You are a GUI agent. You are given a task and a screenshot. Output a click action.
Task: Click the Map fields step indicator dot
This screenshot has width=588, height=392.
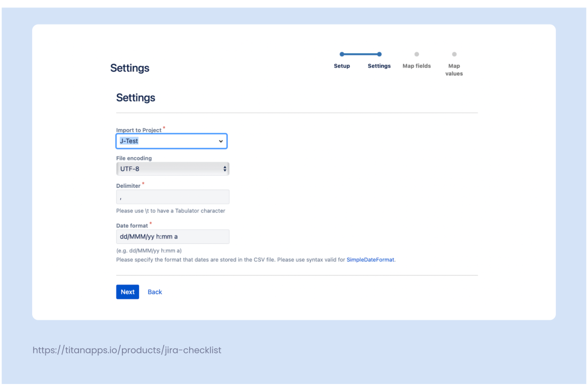[x=416, y=54]
